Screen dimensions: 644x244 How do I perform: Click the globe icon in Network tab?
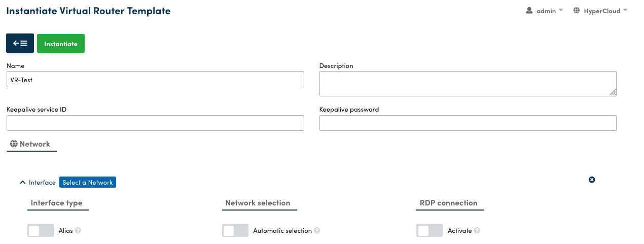14,144
